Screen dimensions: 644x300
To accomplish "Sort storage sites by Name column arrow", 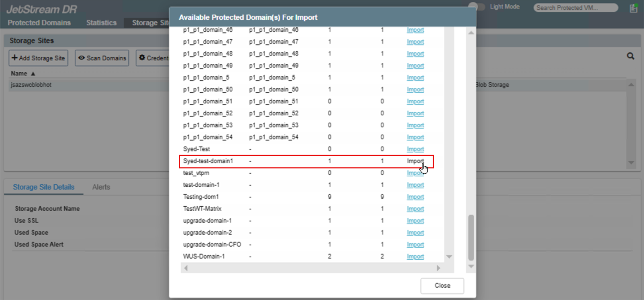I will coord(33,74).
